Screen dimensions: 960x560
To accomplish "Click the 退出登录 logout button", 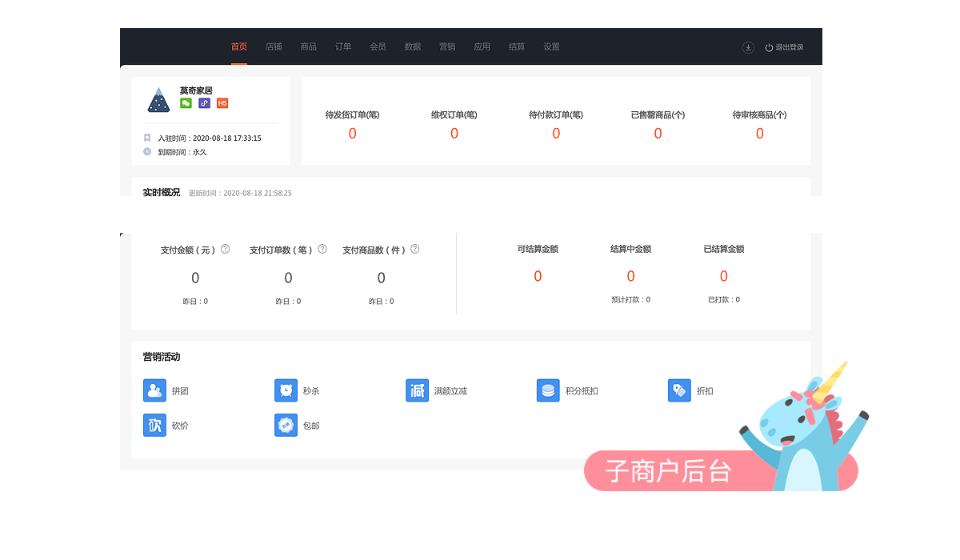I will coord(784,47).
